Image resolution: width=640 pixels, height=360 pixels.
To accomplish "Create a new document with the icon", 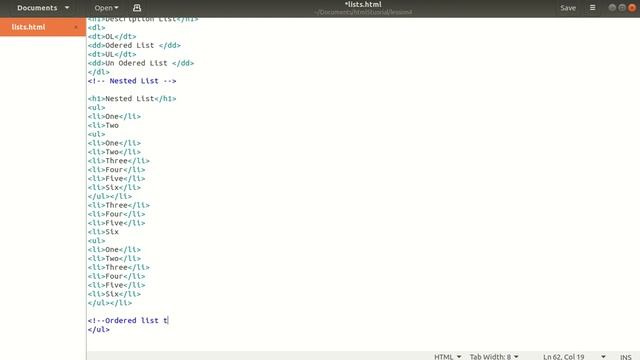I will [x=137, y=8].
